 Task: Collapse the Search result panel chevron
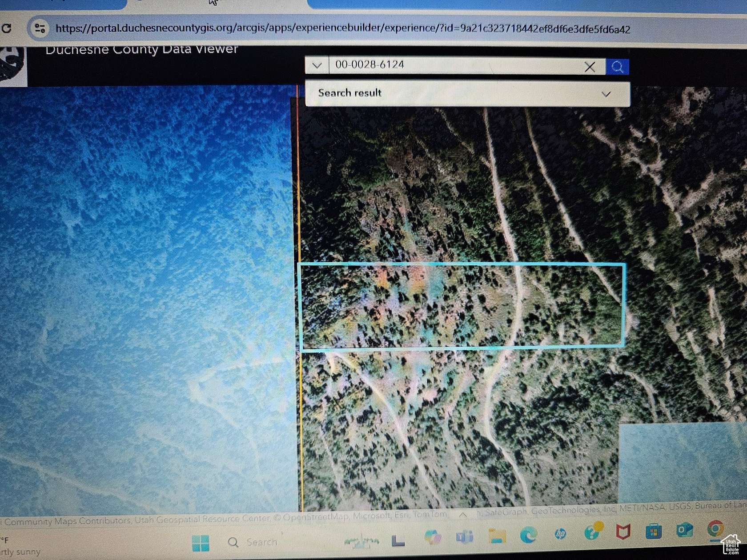point(606,93)
